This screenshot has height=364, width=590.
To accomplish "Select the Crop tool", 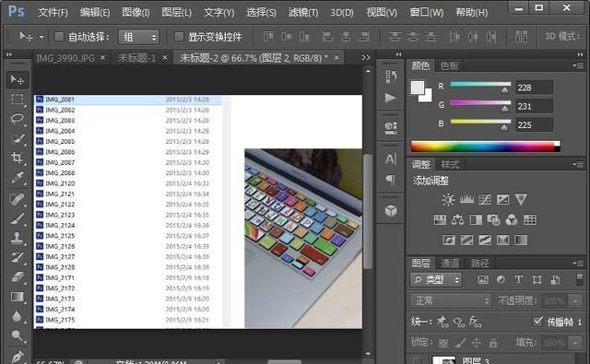I will point(18,158).
